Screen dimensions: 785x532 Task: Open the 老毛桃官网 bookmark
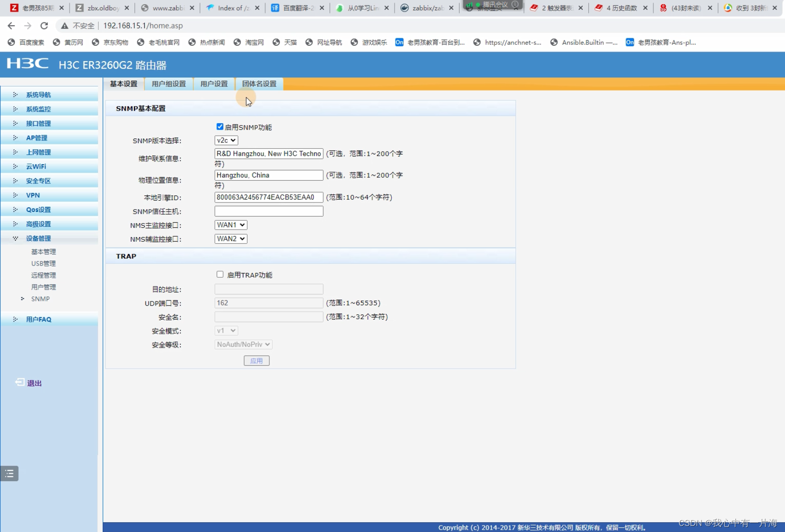[x=158, y=42]
